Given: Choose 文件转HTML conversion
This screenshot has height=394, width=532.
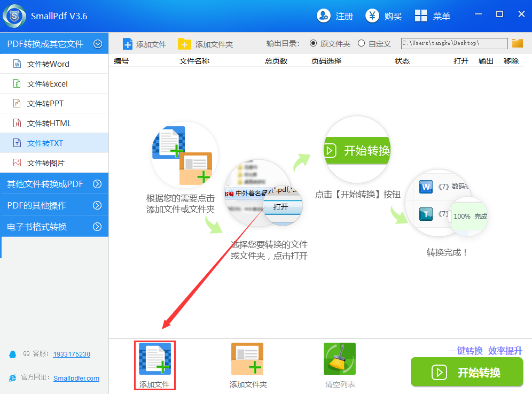Looking at the screenshot, I should [x=54, y=123].
